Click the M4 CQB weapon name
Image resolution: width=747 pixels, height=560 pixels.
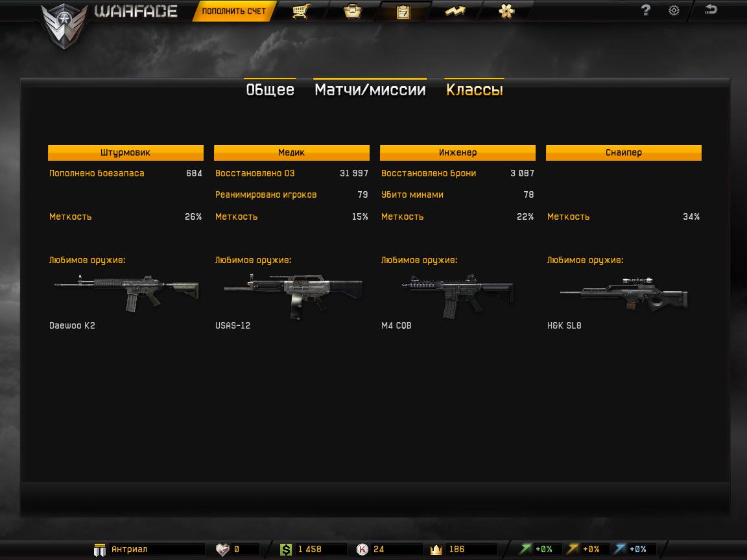(x=396, y=326)
